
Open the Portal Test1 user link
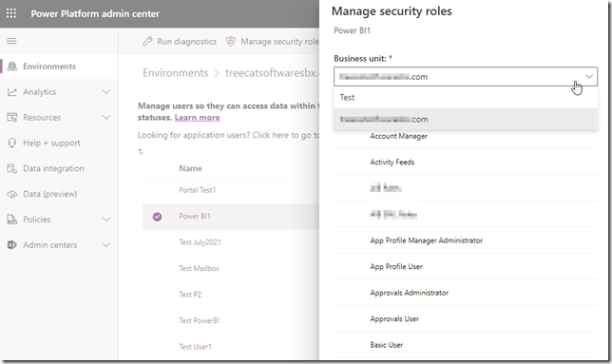click(197, 190)
